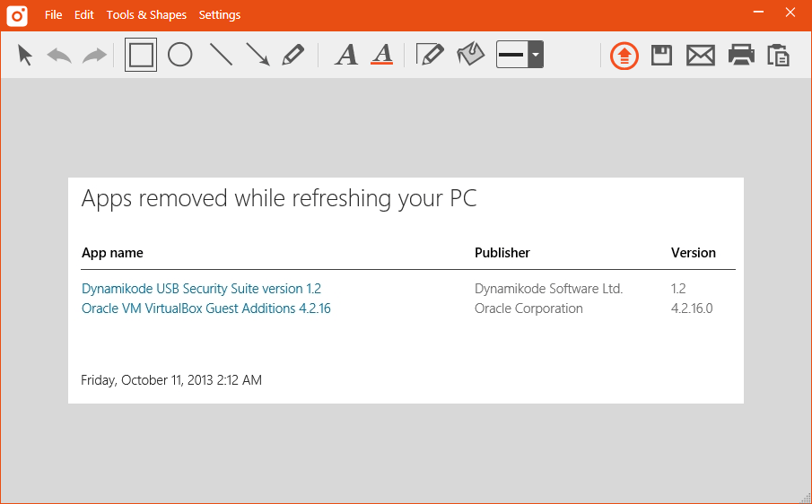Open the fill color bucket tool
The width and height of the screenshot is (812, 504).
(x=471, y=55)
